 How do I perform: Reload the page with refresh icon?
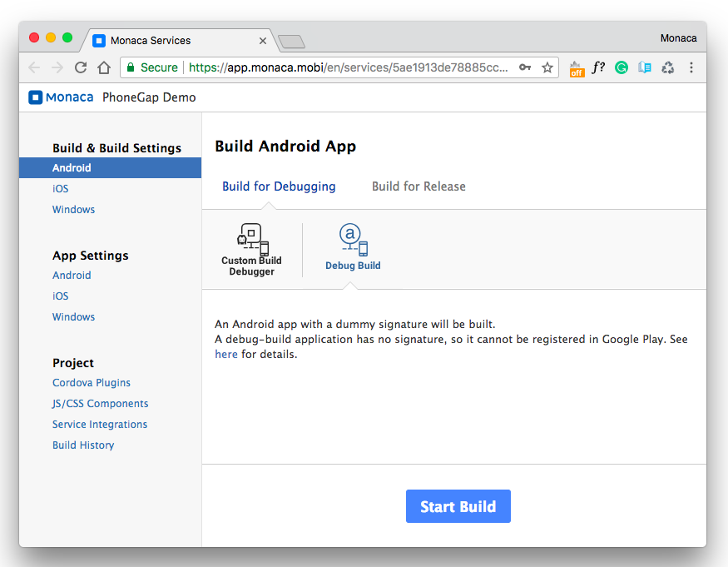81,67
